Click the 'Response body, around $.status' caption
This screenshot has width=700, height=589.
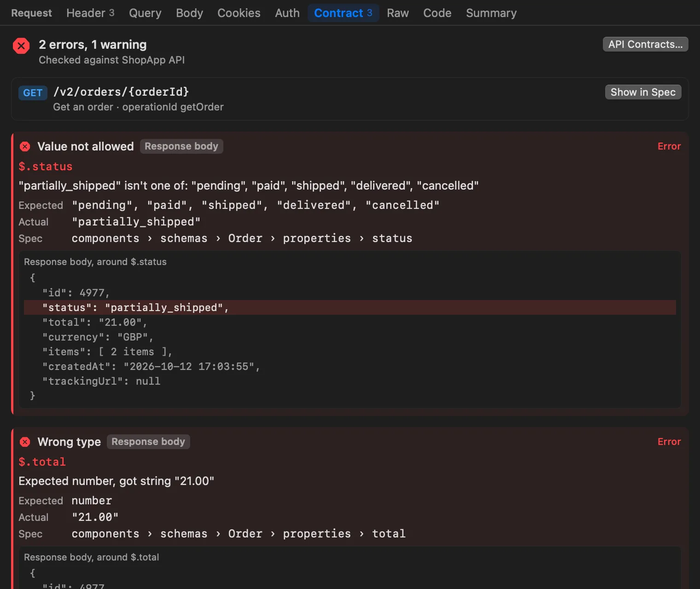pos(95,262)
